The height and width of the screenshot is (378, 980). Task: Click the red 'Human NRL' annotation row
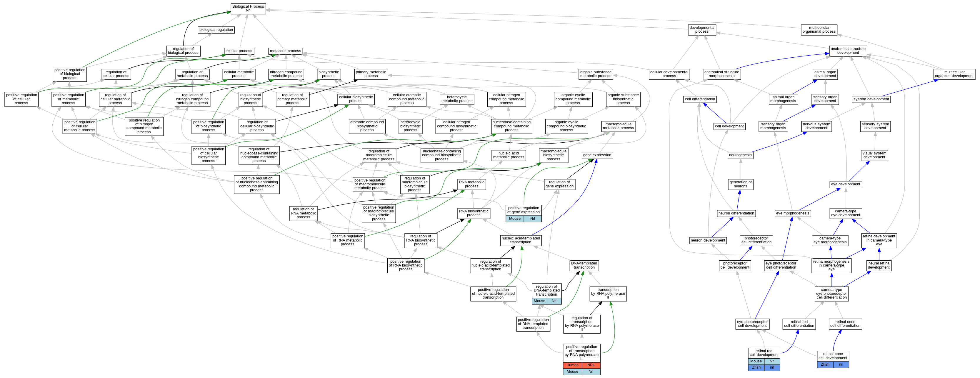pos(581,365)
